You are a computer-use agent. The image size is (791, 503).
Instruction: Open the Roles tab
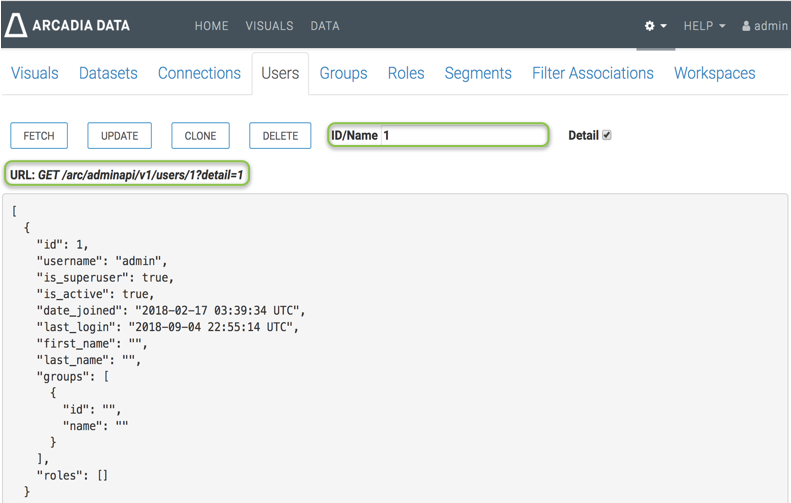[406, 73]
